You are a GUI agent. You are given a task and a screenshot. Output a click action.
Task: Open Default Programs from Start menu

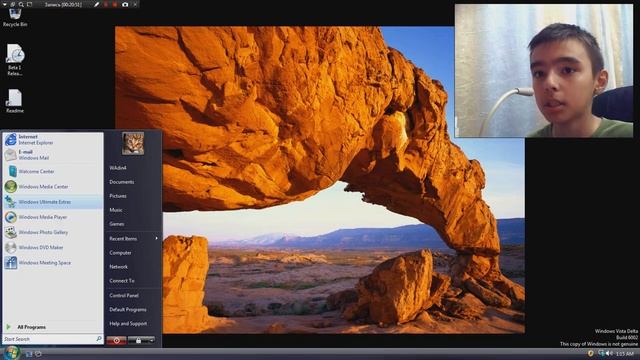[x=128, y=309]
